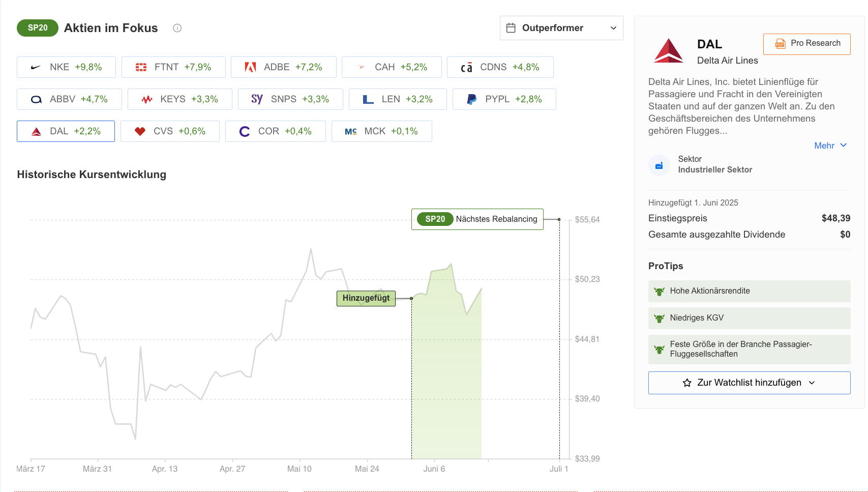868x492 pixels.
Task: Choose the PYPL +2,8% stock chip
Action: 504,99
